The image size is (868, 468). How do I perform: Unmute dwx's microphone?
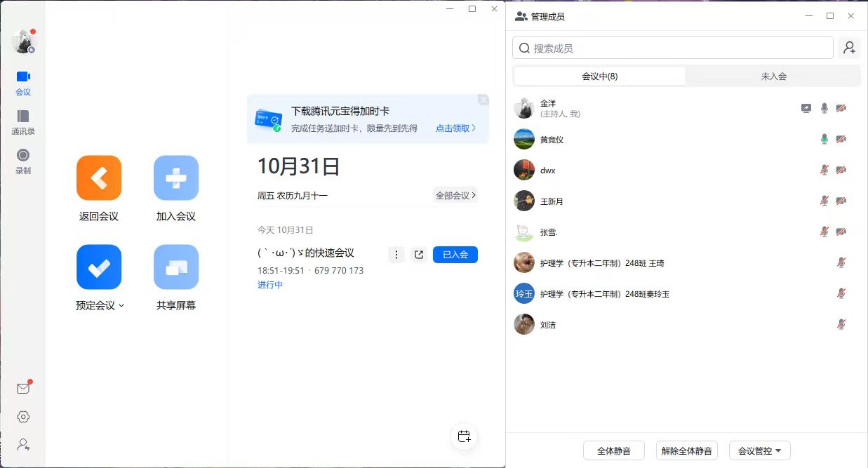(x=824, y=171)
